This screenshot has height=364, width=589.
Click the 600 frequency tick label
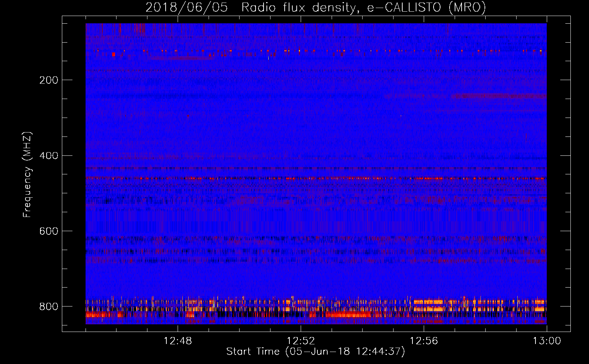(49, 232)
